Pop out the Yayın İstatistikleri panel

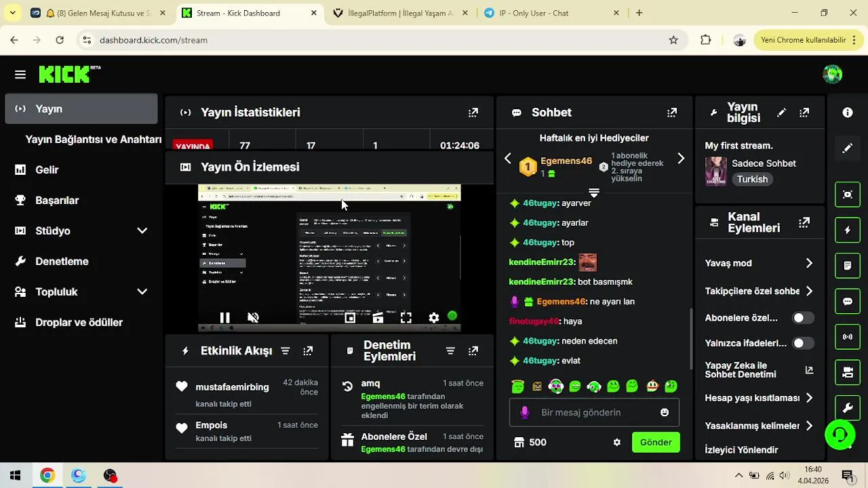click(473, 113)
